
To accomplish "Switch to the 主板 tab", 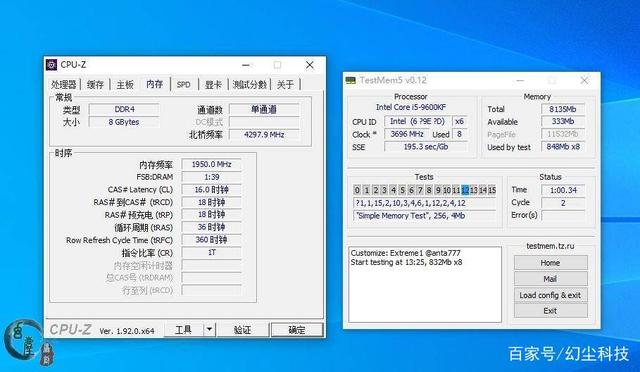I will tap(125, 85).
